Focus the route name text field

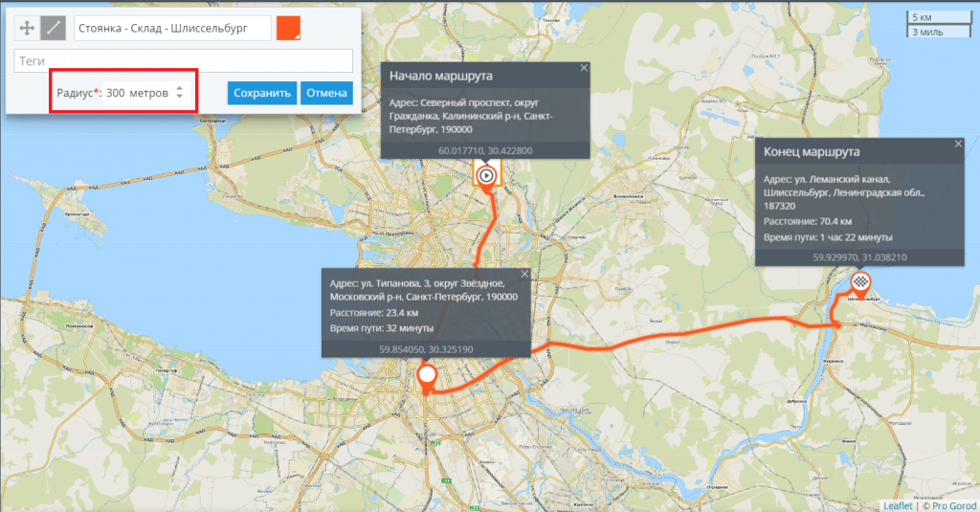click(x=172, y=29)
